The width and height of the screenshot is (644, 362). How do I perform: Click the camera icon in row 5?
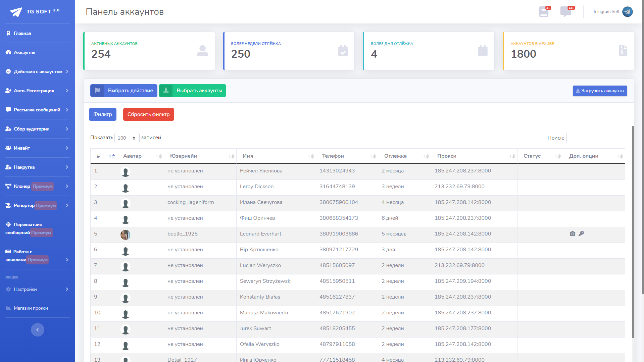572,234
